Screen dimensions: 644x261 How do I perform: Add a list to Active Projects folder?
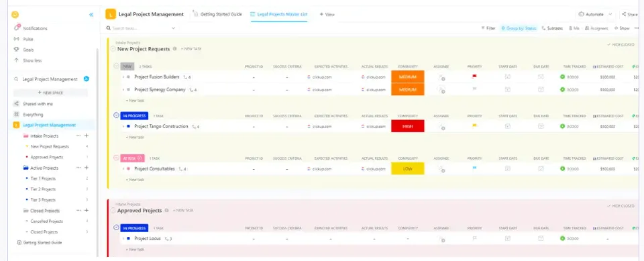(x=87, y=168)
